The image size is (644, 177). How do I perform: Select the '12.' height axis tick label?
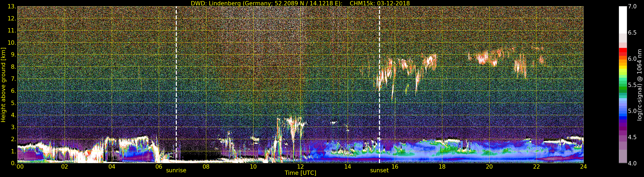click(12, 18)
